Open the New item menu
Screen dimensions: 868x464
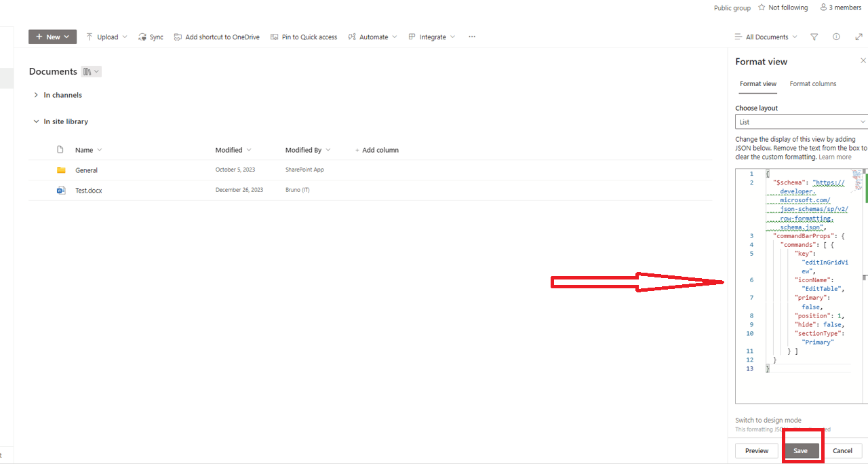pyautogui.click(x=52, y=37)
